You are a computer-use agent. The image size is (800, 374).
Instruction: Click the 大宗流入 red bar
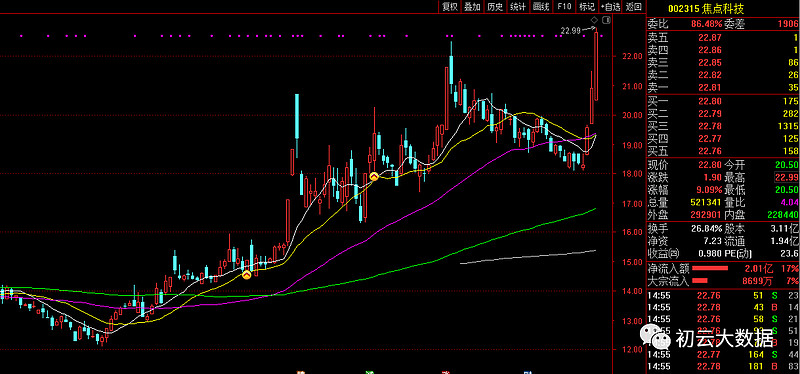(699, 281)
